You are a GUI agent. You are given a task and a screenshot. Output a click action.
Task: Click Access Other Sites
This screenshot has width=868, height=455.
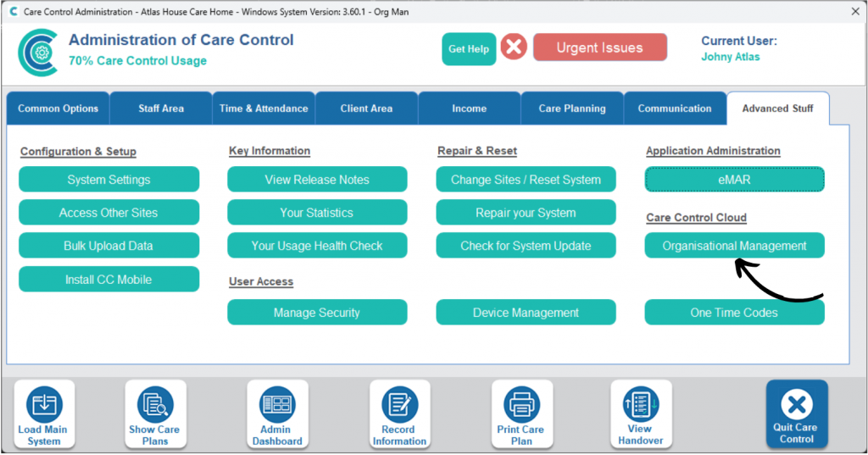[x=109, y=213]
